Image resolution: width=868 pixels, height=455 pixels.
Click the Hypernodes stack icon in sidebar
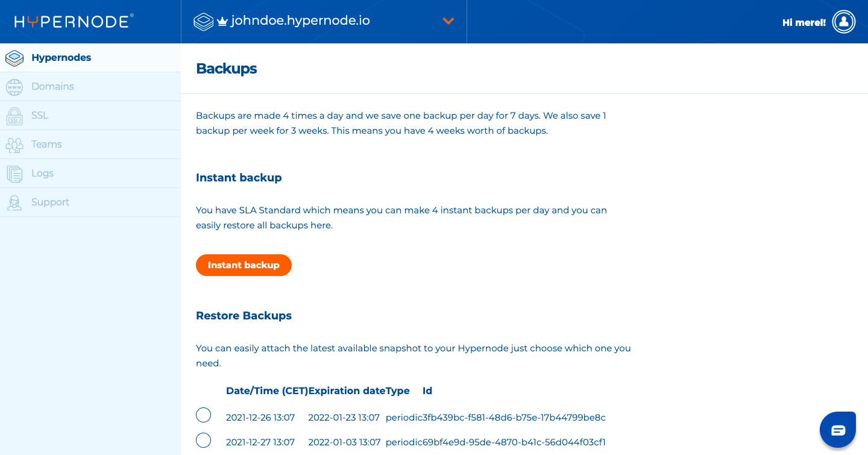[14, 58]
